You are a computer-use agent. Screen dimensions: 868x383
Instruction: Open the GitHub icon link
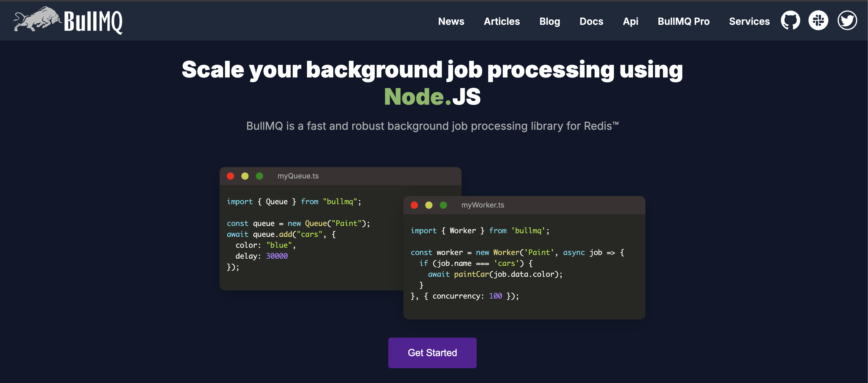pos(790,21)
